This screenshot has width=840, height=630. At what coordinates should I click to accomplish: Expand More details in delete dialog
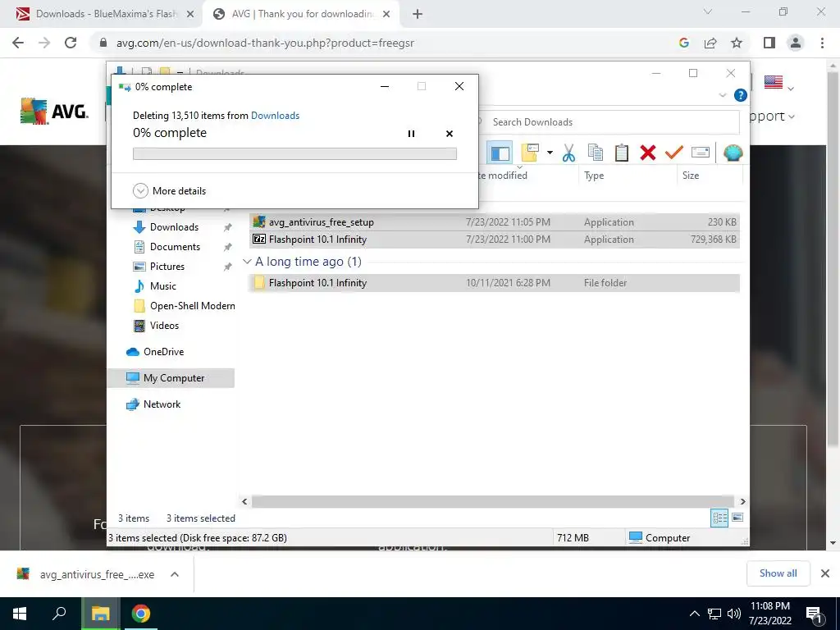click(169, 190)
